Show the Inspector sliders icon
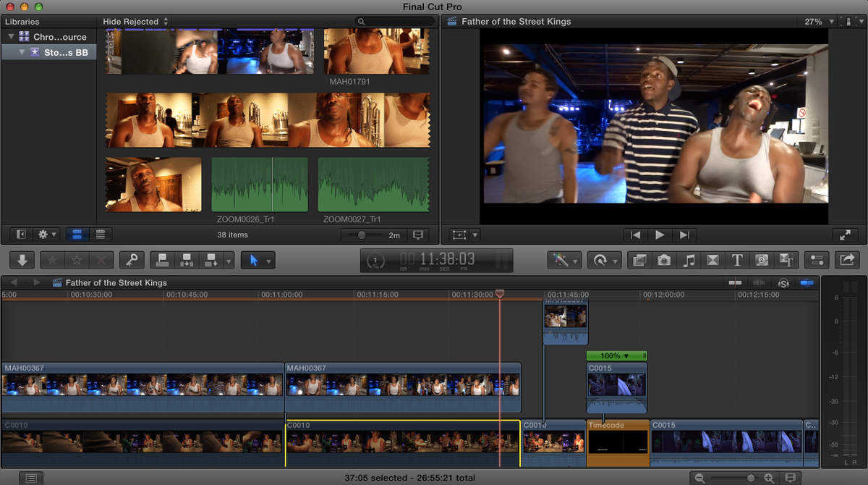Screen dimensions: 868x485 coord(817,261)
